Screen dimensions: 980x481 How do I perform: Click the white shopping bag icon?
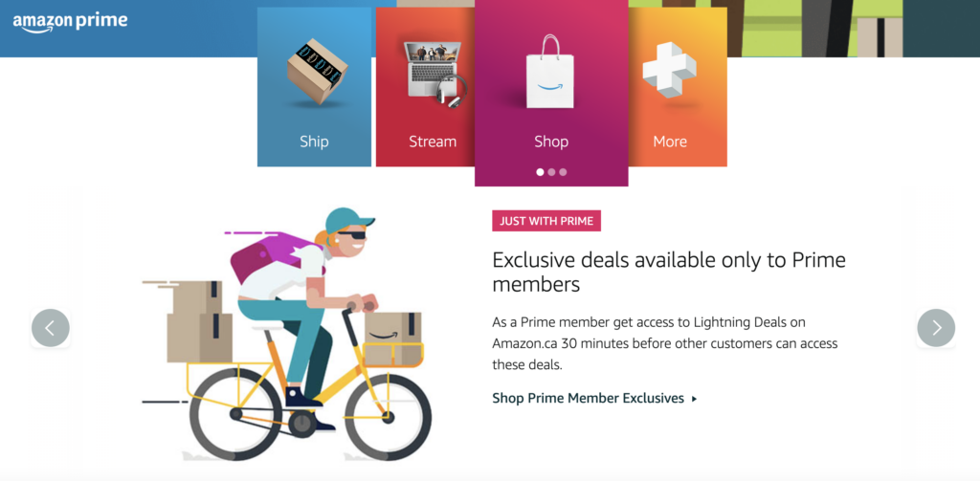550,72
